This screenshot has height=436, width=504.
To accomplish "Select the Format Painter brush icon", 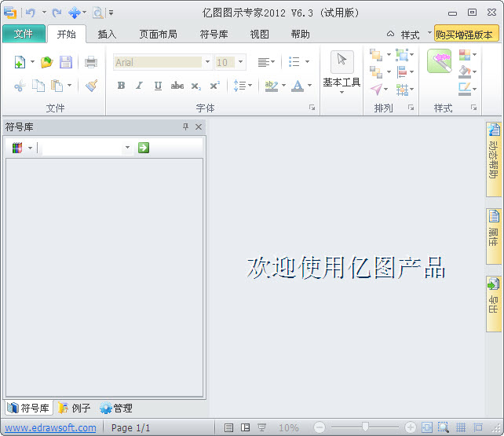I will click(92, 86).
